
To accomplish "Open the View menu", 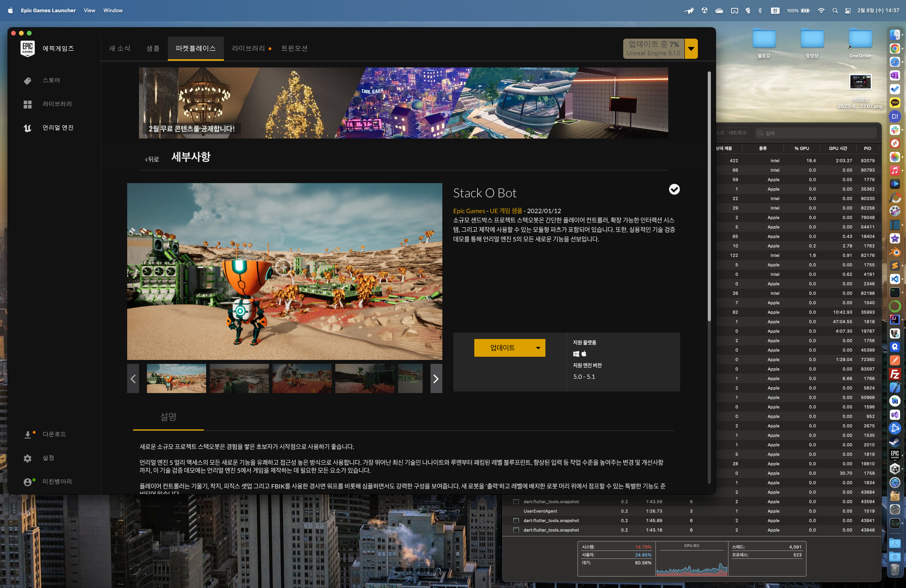I will coord(89,11).
